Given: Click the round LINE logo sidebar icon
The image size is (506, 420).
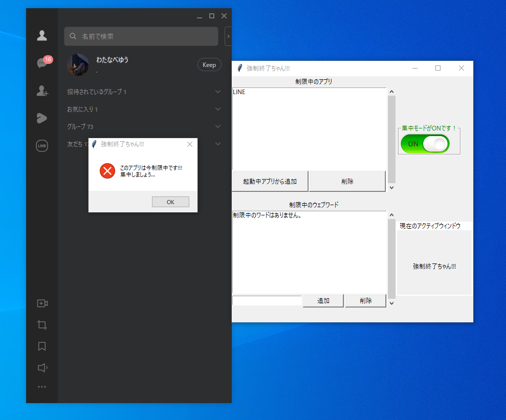Looking at the screenshot, I should 42,146.
